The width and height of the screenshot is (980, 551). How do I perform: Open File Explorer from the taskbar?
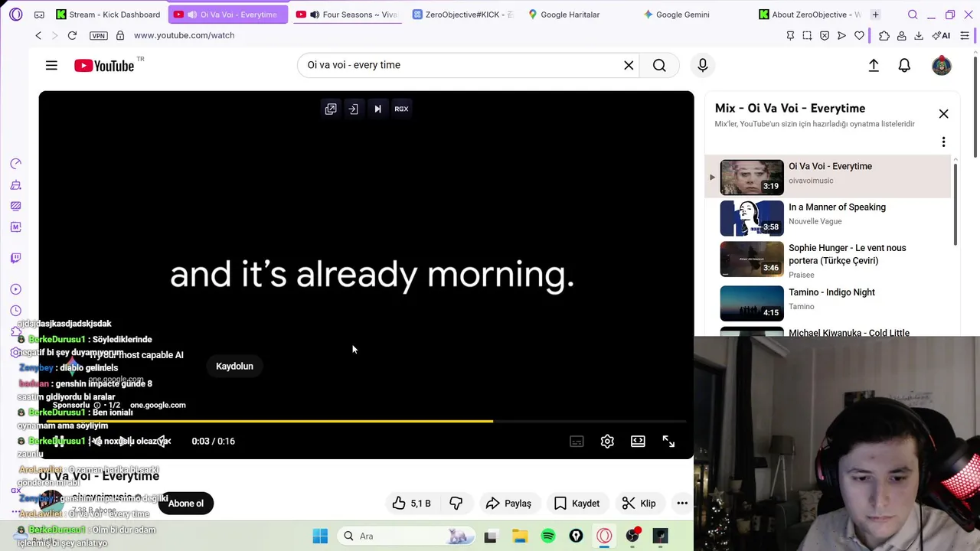tap(520, 536)
